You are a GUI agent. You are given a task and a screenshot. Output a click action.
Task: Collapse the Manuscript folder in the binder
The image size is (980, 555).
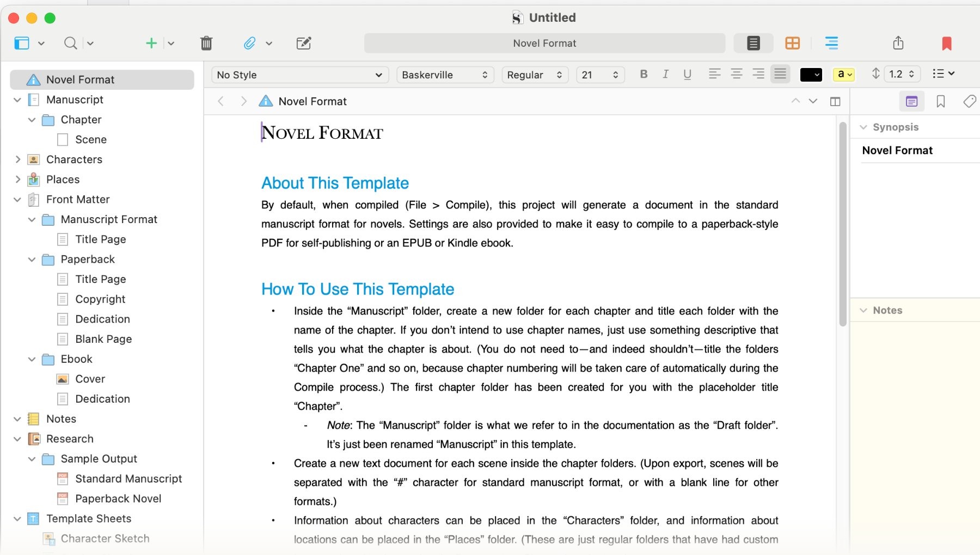[17, 100]
